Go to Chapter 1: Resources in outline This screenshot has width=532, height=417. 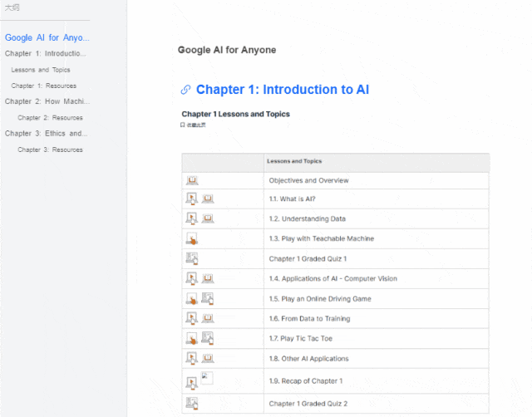tap(44, 86)
